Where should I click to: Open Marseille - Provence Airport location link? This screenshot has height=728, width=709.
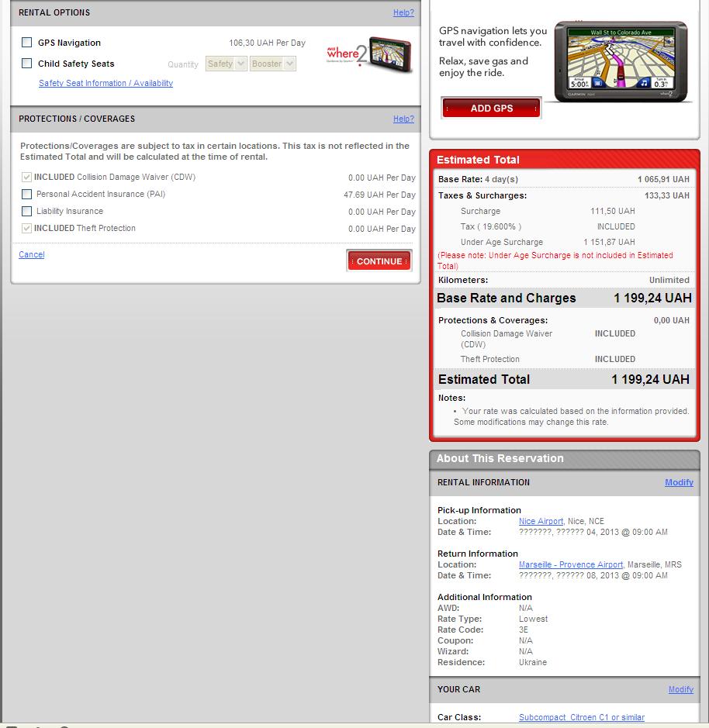(x=570, y=565)
